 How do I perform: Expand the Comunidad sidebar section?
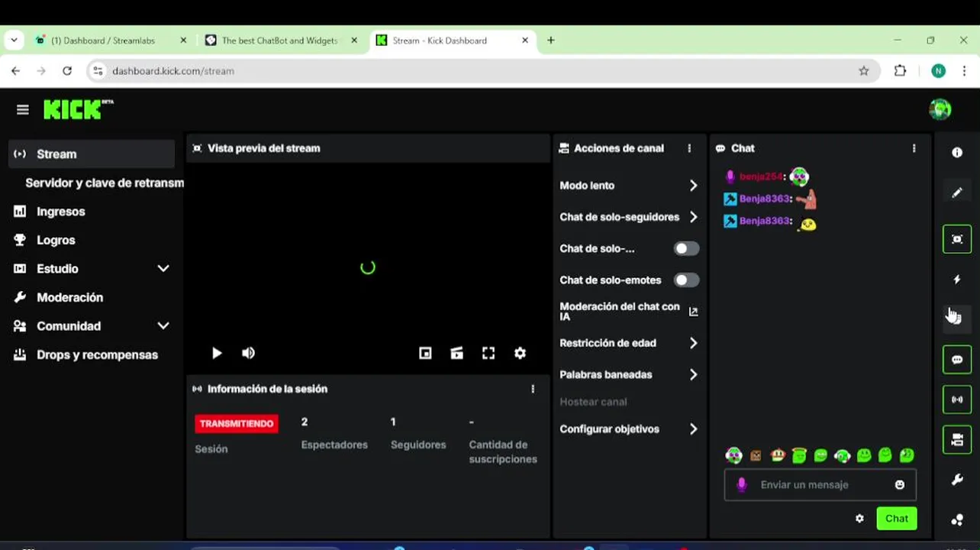[x=163, y=326]
